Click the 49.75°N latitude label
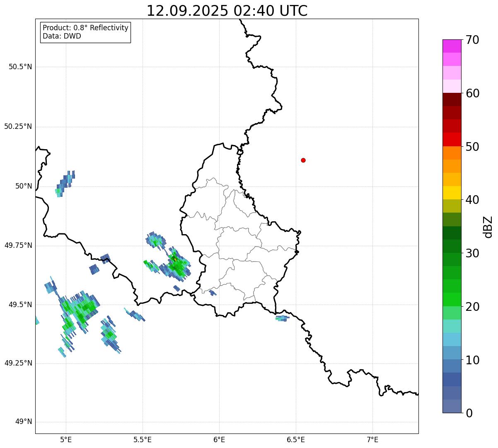Image resolution: width=498 pixels, height=448 pixels. (x=18, y=245)
